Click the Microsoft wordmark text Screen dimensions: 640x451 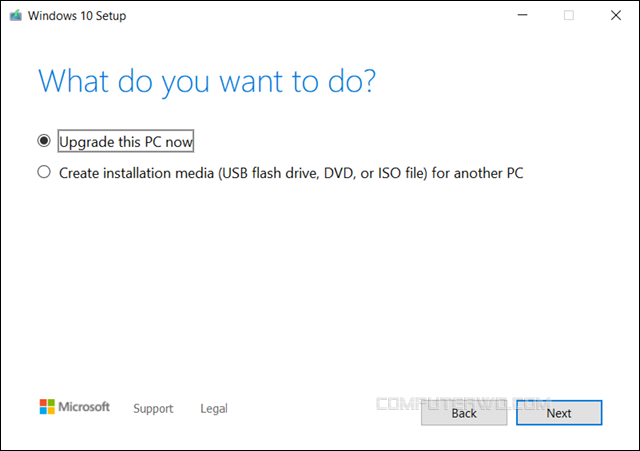(84, 407)
